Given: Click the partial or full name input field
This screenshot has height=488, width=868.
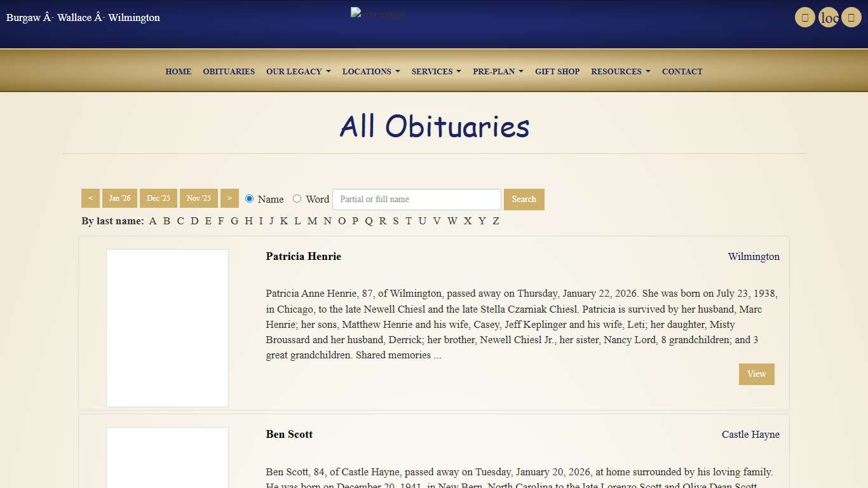Looking at the screenshot, I should tap(416, 199).
